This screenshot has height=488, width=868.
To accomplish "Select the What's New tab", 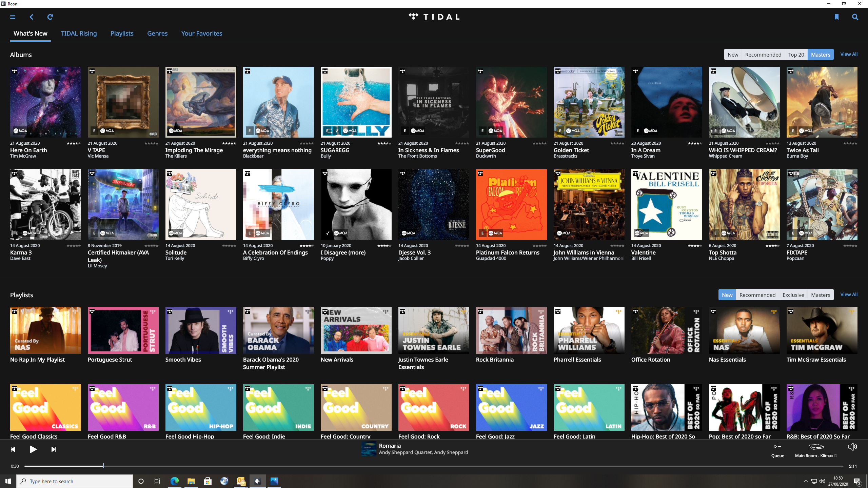I will coord(31,33).
